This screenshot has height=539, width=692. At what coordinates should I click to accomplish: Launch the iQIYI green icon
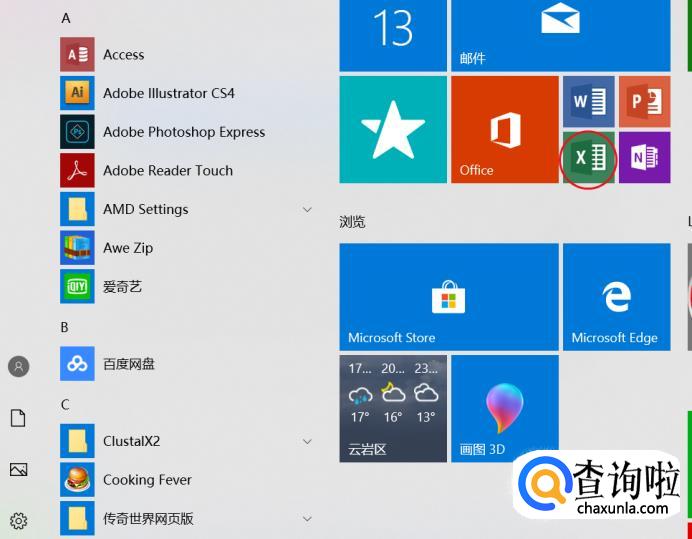(x=77, y=286)
